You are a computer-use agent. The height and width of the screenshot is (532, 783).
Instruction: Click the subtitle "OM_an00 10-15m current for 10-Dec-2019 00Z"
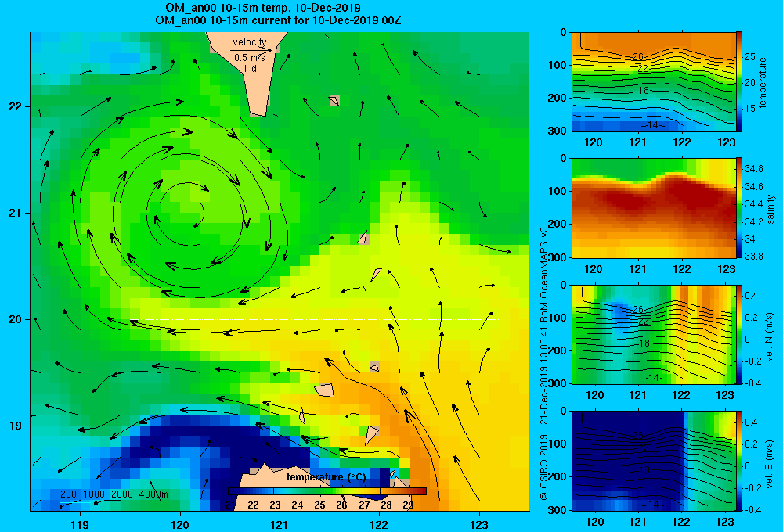click(x=278, y=20)
